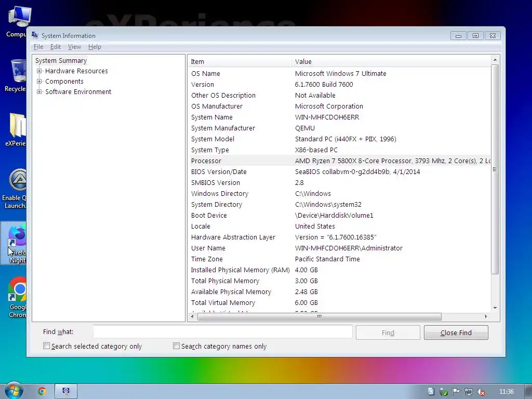The height and width of the screenshot is (399, 532).
Task: Open the eXPerience folder on desktop
Action: [x=16, y=129]
